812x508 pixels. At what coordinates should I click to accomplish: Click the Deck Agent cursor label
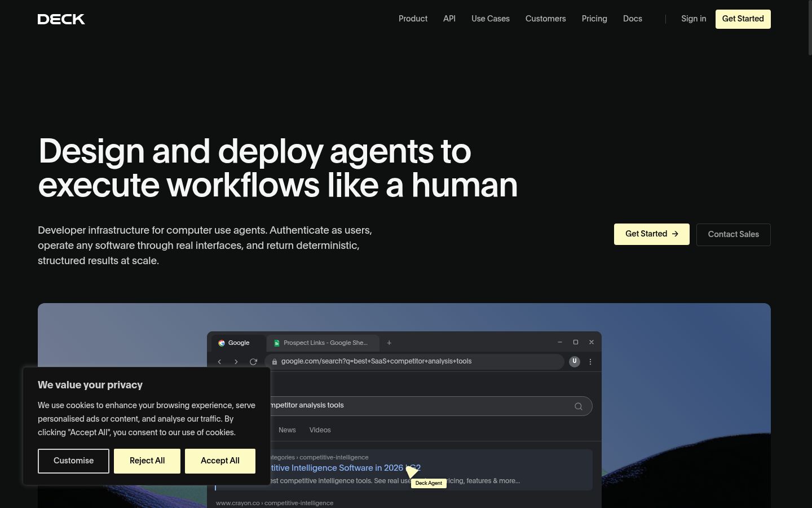click(429, 483)
